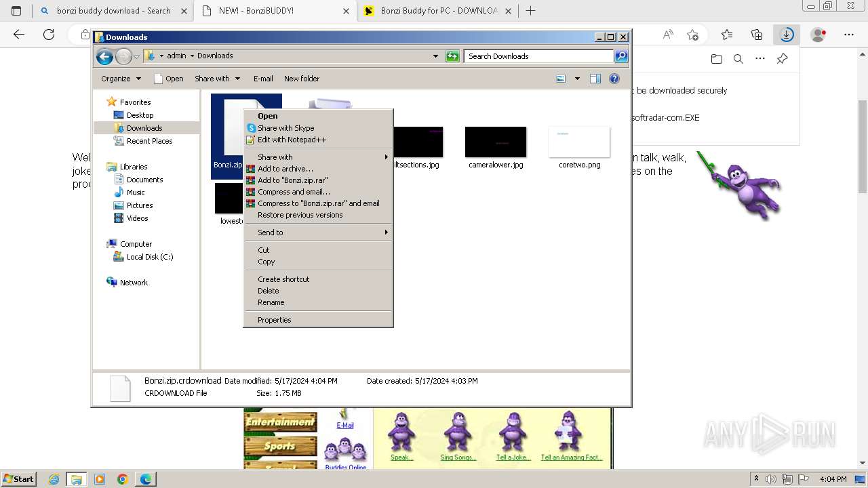Click the change view icon
This screenshot has height=488, width=868.
561,79
